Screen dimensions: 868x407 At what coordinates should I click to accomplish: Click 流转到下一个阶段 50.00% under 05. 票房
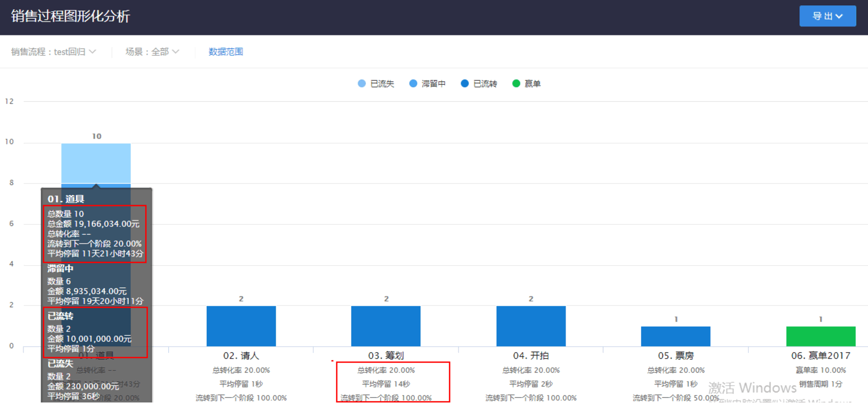[676, 398]
